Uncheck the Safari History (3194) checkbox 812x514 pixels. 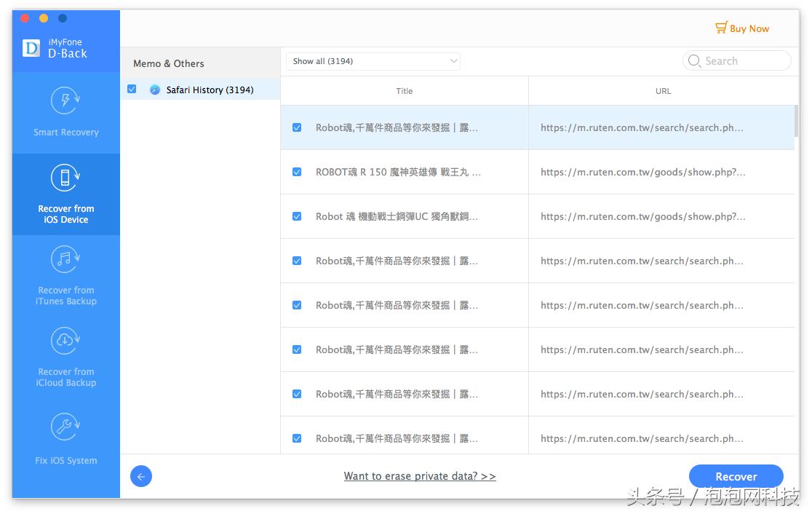pos(132,90)
